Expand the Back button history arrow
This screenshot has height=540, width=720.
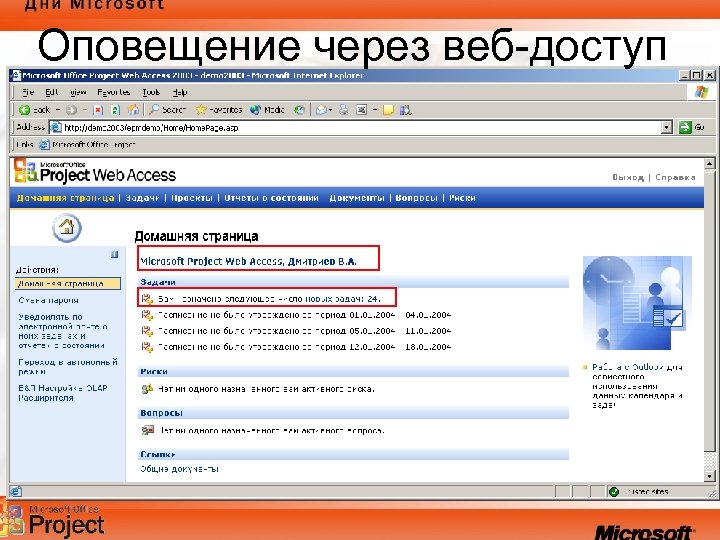(x=58, y=110)
